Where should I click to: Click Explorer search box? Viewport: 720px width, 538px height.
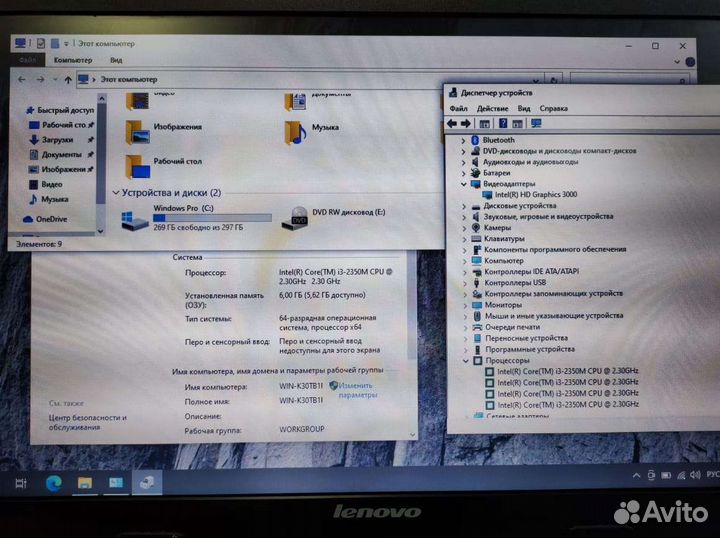630,80
